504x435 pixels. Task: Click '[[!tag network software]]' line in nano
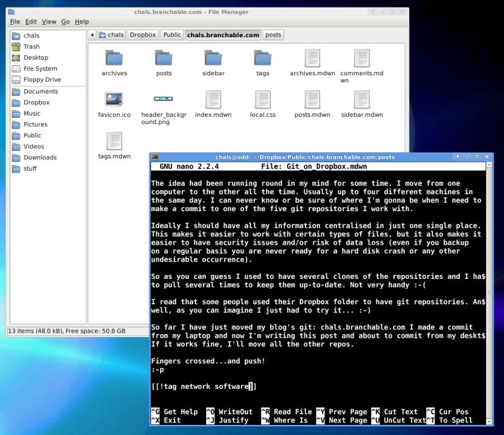(204, 386)
